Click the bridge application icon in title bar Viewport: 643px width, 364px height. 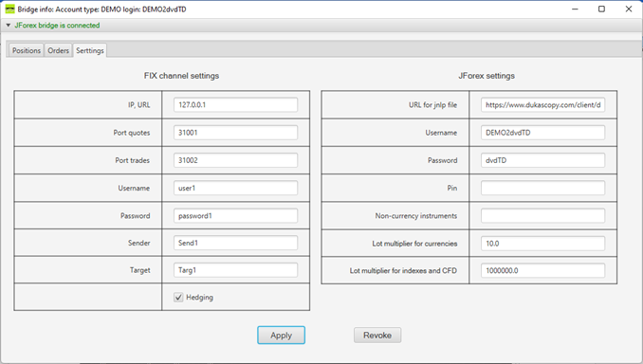(9, 9)
